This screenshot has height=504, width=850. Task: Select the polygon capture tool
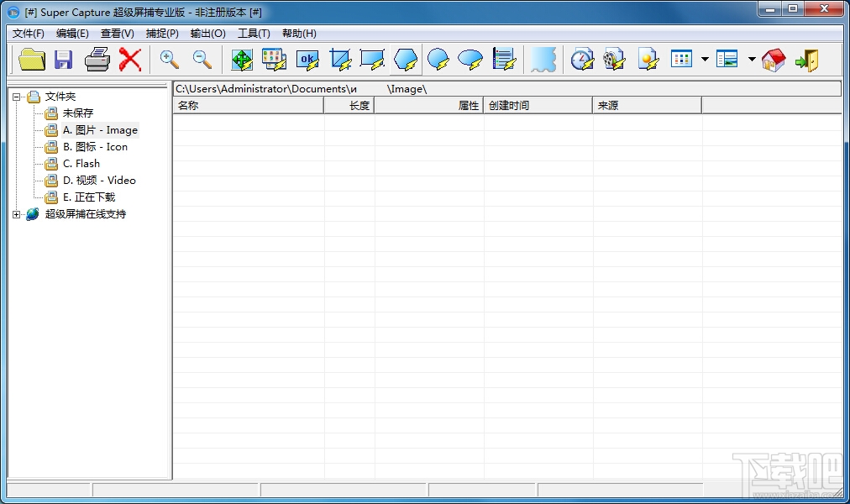(x=406, y=60)
